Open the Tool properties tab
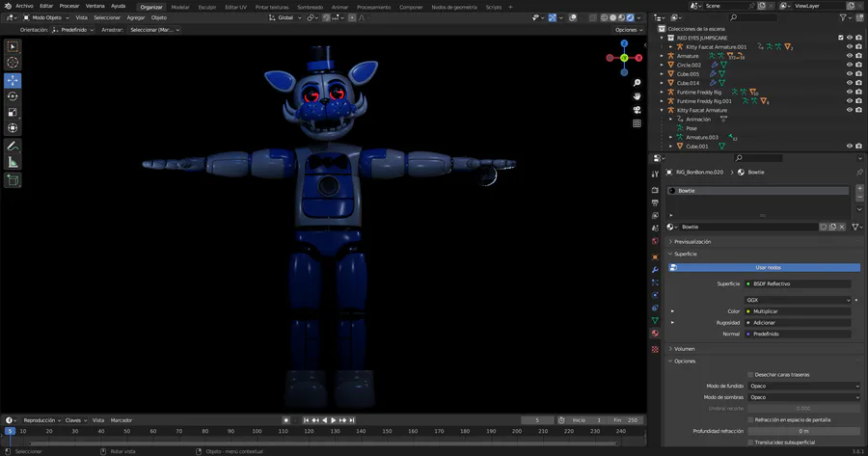 [x=655, y=174]
